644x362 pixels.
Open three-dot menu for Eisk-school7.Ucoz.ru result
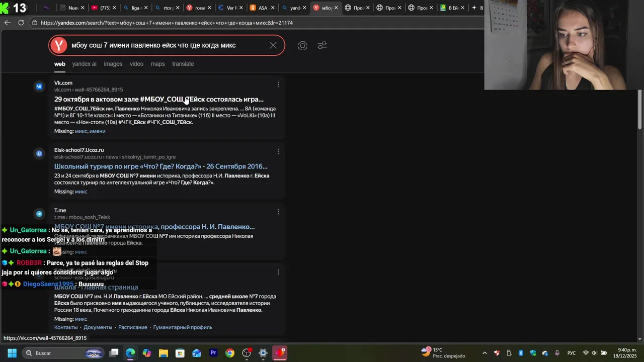click(x=278, y=151)
